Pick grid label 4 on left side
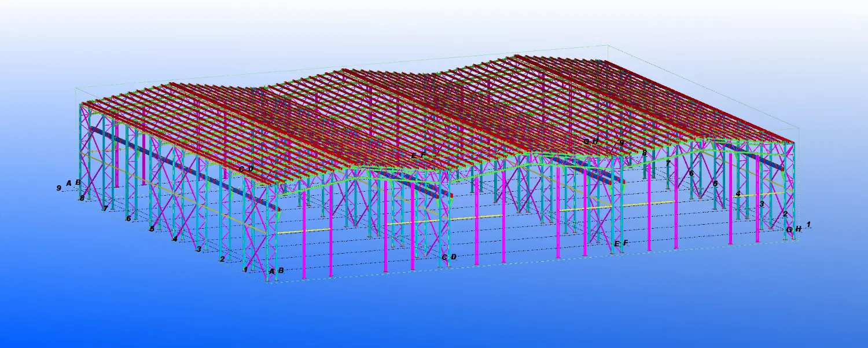The height and width of the screenshot is (348, 868). tap(175, 239)
